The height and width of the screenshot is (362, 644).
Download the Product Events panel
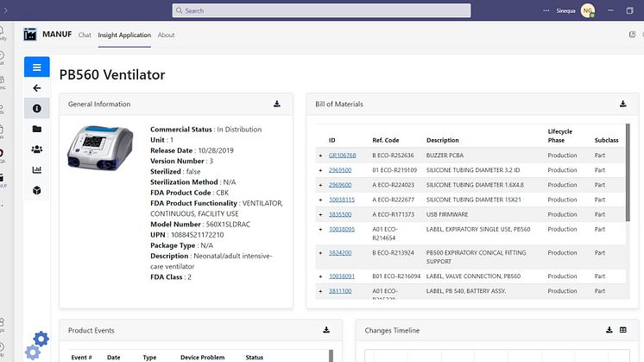[x=326, y=330]
